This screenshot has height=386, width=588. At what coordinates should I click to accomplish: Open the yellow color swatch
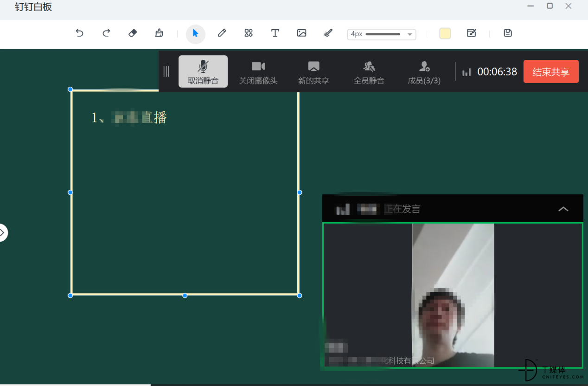click(445, 33)
